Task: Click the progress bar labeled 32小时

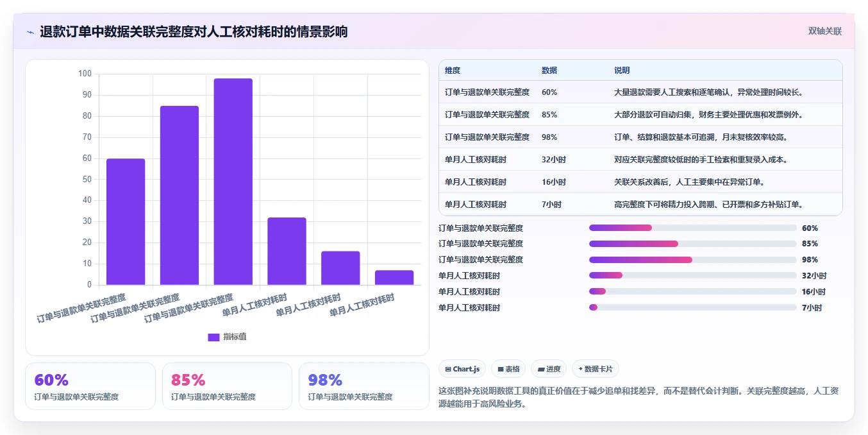Action: [693, 276]
